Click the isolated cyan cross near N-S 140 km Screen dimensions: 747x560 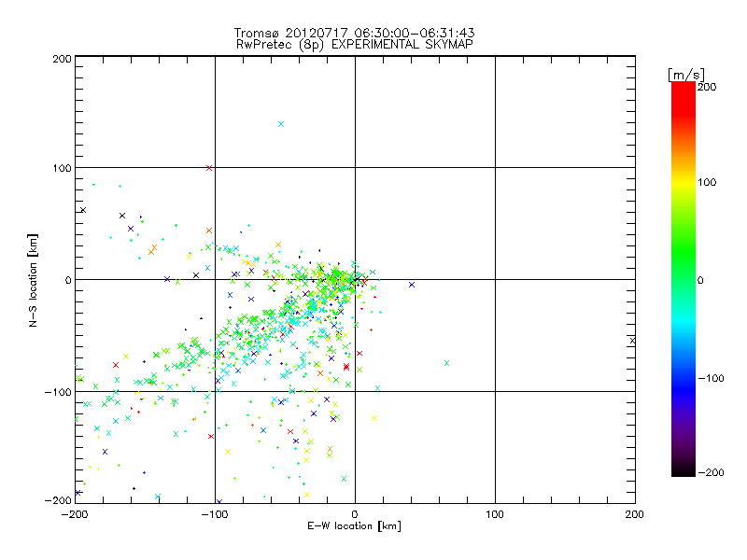click(281, 124)
